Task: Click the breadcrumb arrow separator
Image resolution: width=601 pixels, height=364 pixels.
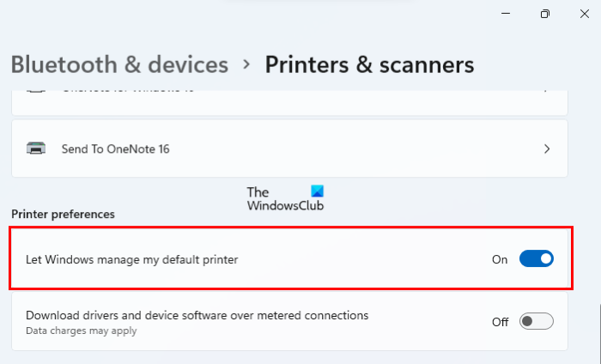Action: 246,64
